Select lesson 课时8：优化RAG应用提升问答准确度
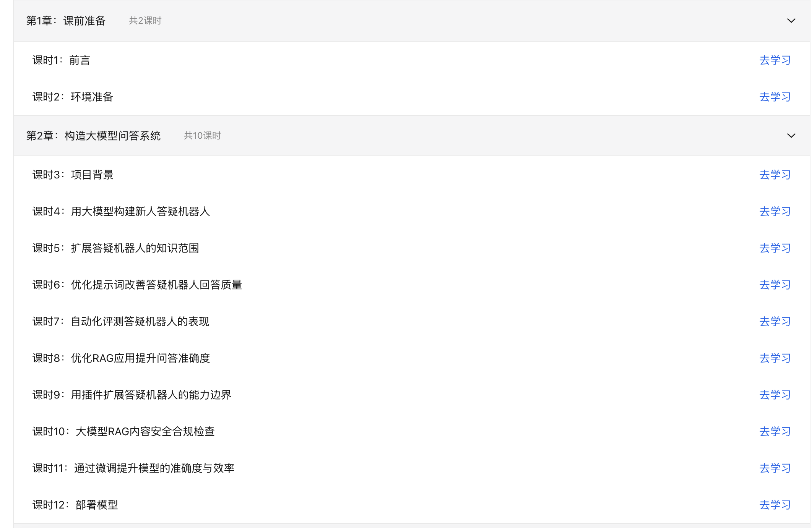 point(121,358)
